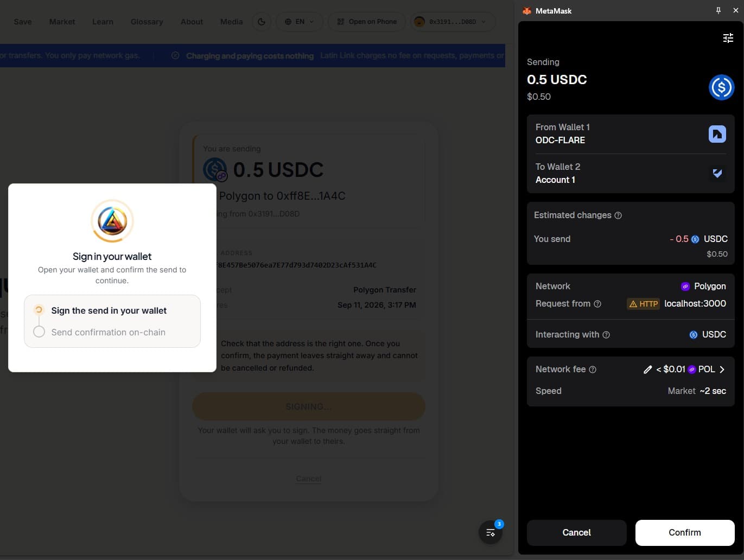Click the USDC coin icon beside 0.5 USDC

pos(215,169)
